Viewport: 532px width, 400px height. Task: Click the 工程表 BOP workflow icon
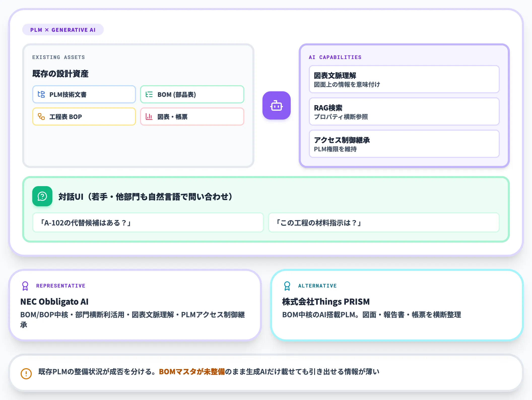pos(41,117)
